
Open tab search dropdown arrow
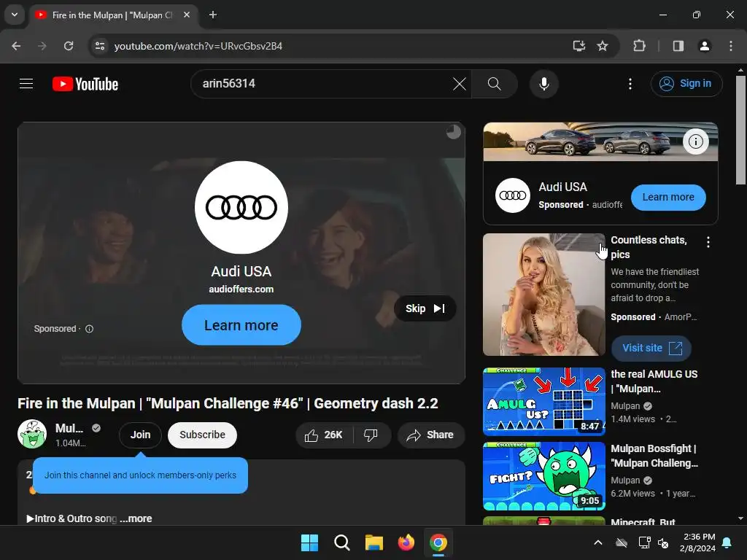15,15
